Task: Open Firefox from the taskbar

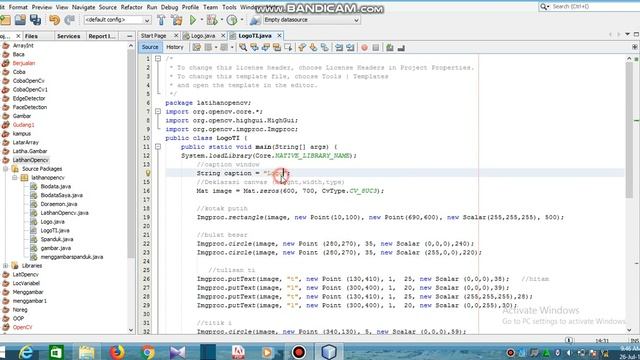Action: pos(117,352)
